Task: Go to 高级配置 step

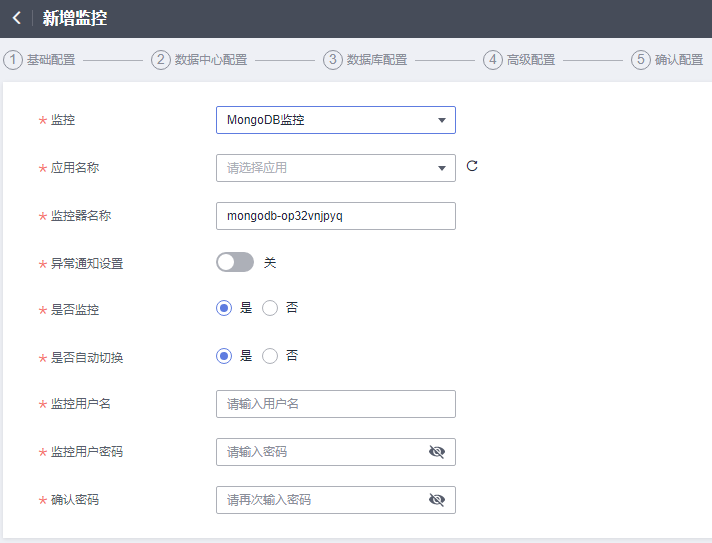Action: (x=531, y=60)
